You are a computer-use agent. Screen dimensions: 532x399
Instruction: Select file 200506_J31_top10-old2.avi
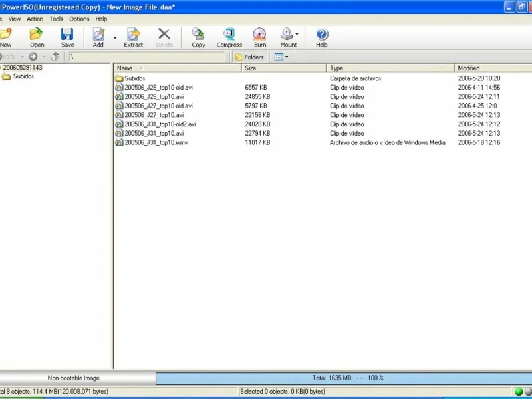click(x=160, y=124)
